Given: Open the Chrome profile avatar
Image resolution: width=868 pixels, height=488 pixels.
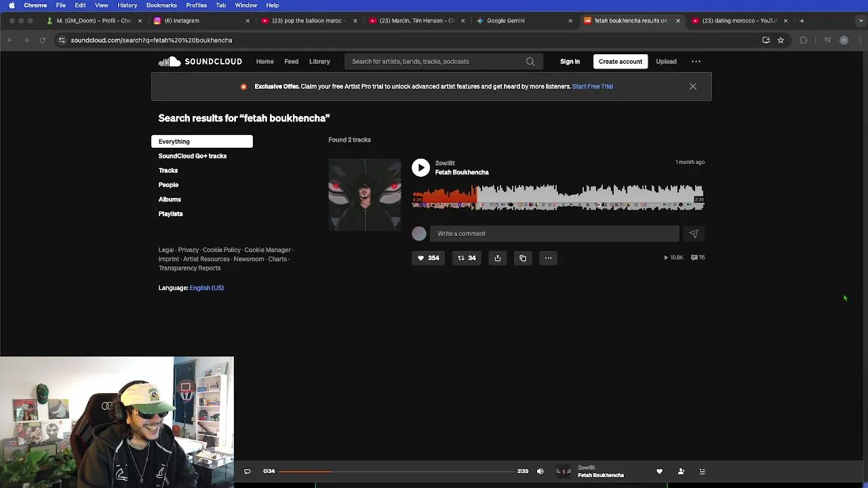Looking at the screenshot, I should [x=844, y=40].
